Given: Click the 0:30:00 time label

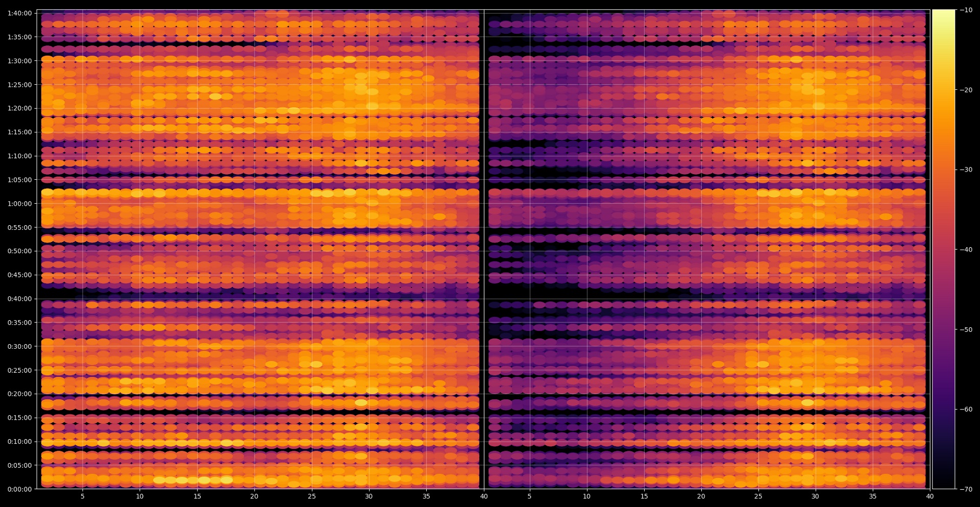Looking at the screenshot, I should point(19,346).
